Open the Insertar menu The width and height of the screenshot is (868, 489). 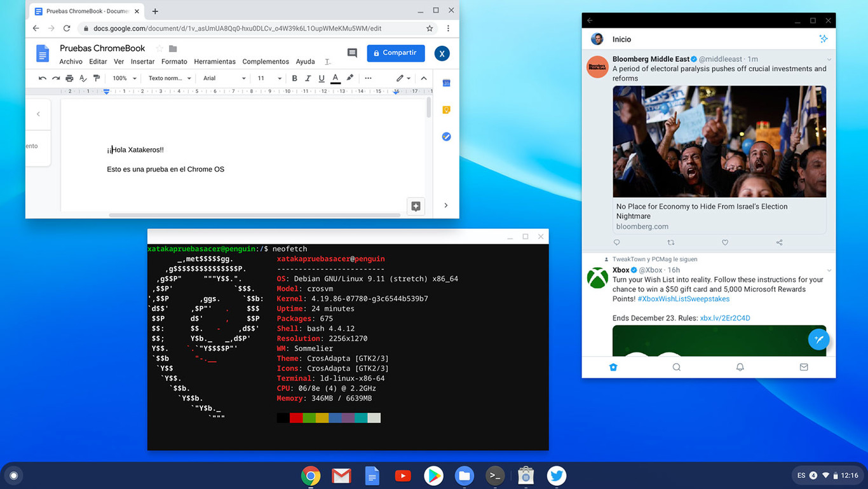[142, 61]
